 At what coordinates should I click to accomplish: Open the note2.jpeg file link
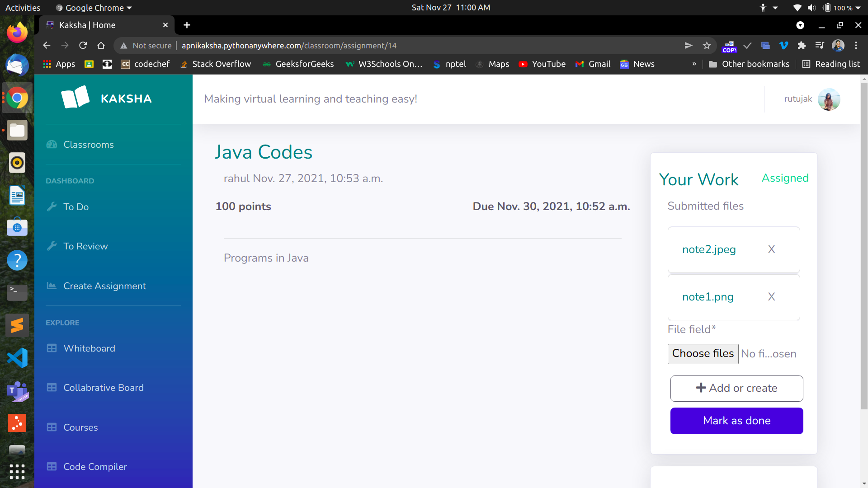pyautogui.click(x=709, y=249)
